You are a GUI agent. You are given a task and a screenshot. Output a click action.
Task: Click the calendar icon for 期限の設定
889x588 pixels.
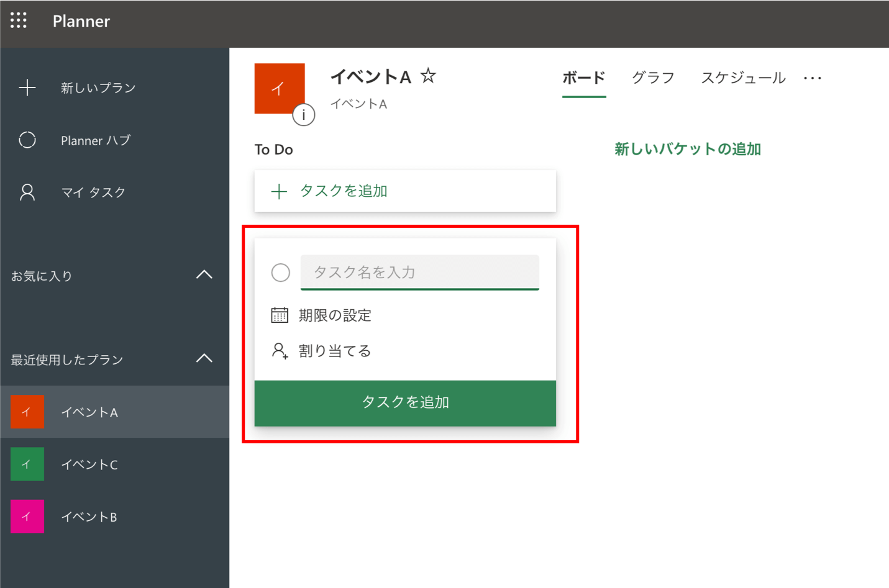280,315
